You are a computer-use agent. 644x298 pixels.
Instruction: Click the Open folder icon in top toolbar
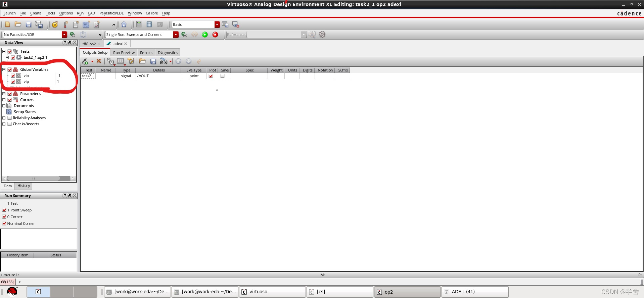coord(18,24)
